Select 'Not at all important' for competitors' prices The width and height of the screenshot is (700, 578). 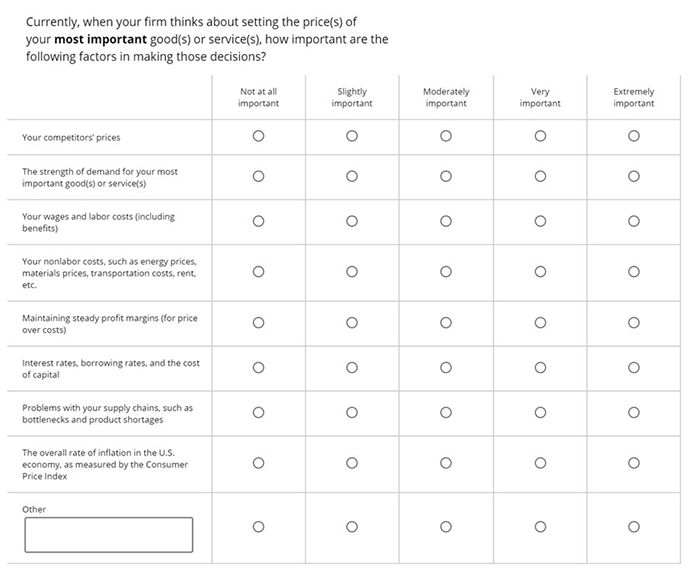(x=258, y=136)
